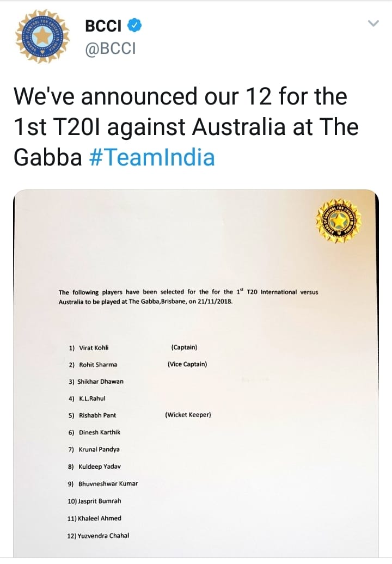This screenshot has width=392, height=564.
Task: Click the (Wicket Keeper) label
Action: [188, 415]
